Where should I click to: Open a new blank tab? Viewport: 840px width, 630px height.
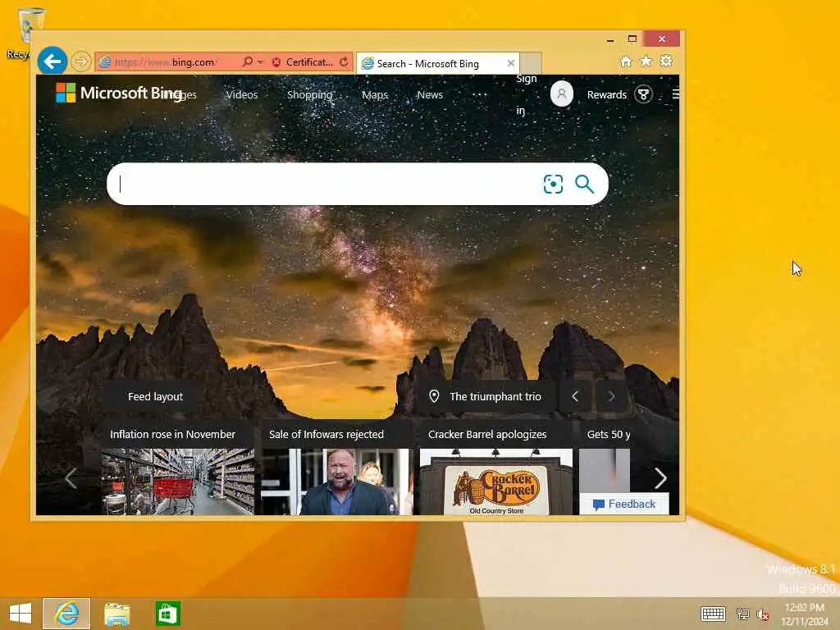click(531, 63)
